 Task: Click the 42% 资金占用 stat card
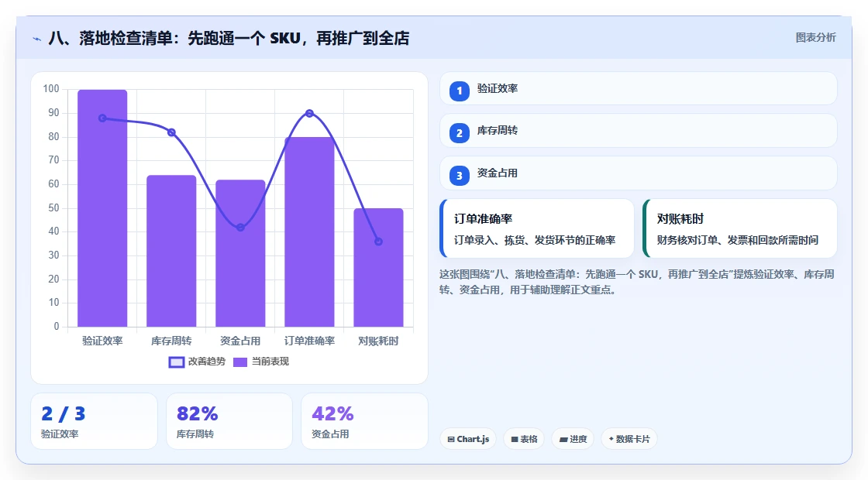click(x=364, y=421)
